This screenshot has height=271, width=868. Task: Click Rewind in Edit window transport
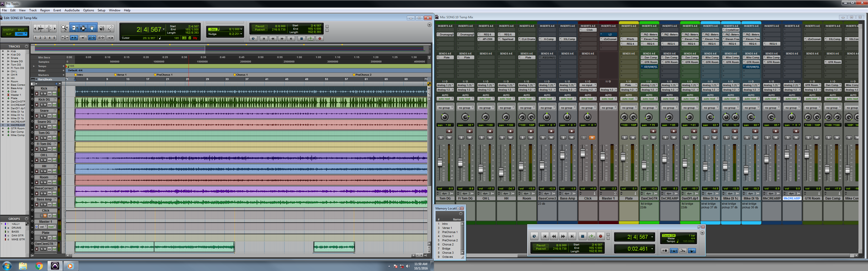(273, 38)
